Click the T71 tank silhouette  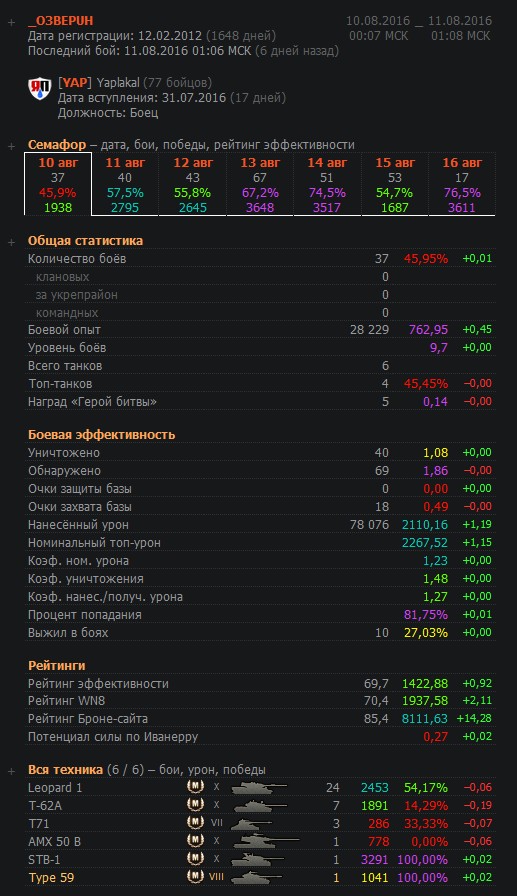point(249,824)
